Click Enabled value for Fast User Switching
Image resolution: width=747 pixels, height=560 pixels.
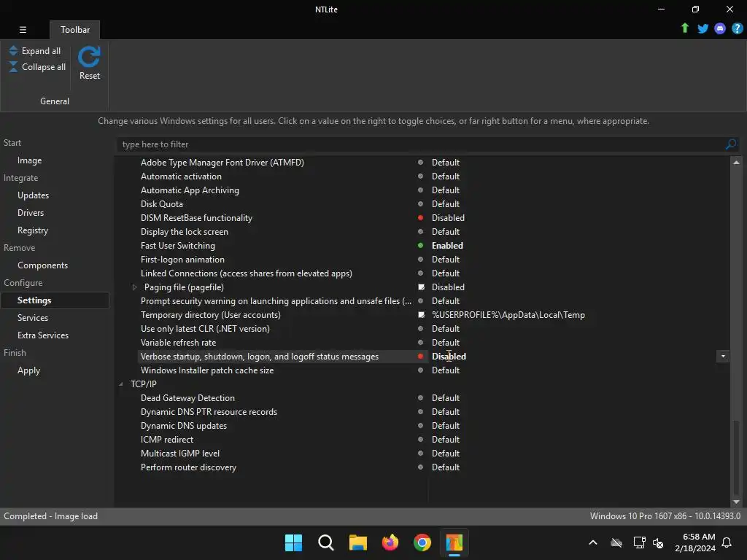click(447, 245)
